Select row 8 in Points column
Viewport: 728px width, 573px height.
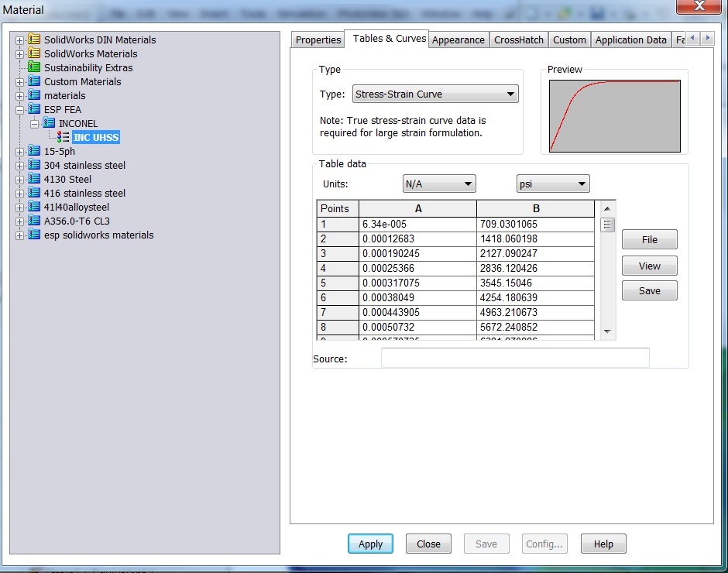point(338,327)
